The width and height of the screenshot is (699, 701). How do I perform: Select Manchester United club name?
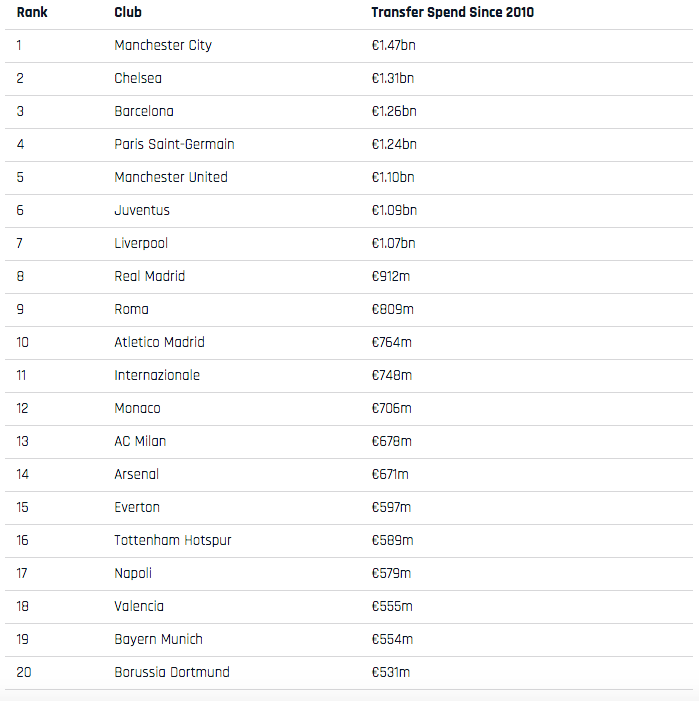(x=171, y=177)
